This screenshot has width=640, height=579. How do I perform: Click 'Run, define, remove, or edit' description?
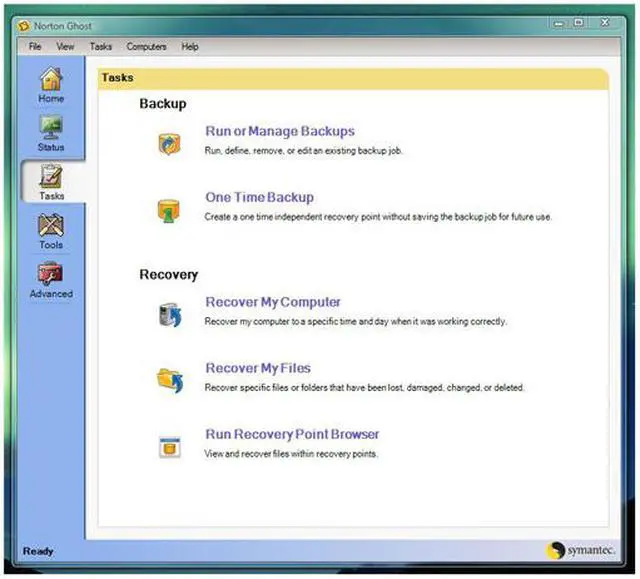[x=304, y=151]
